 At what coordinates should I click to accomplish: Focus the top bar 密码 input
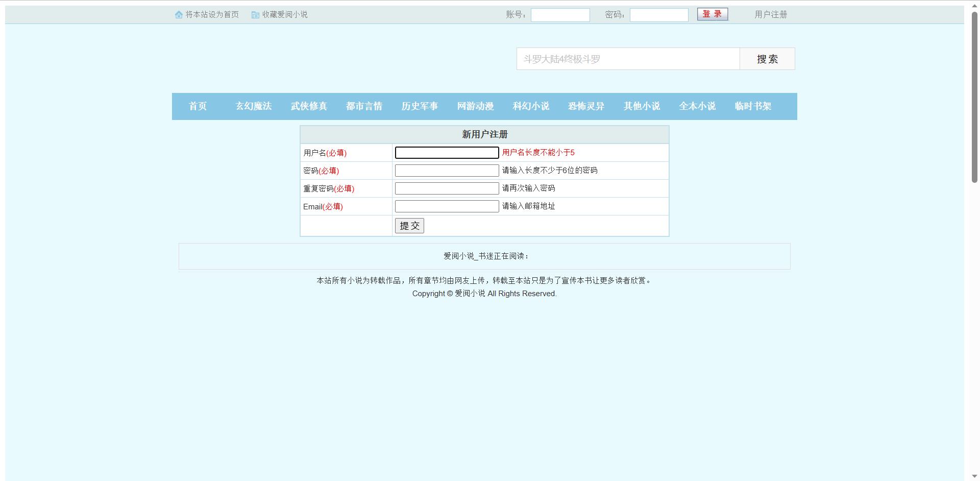659,15
